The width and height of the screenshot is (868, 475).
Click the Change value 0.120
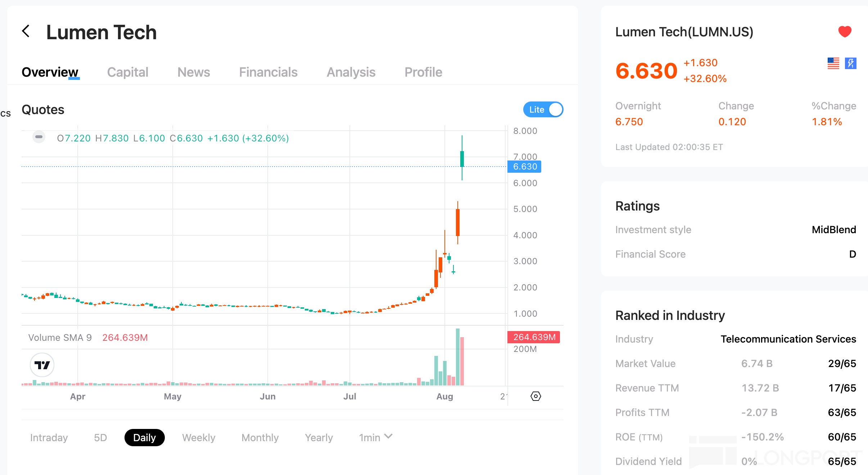click(x=732, y=122)
